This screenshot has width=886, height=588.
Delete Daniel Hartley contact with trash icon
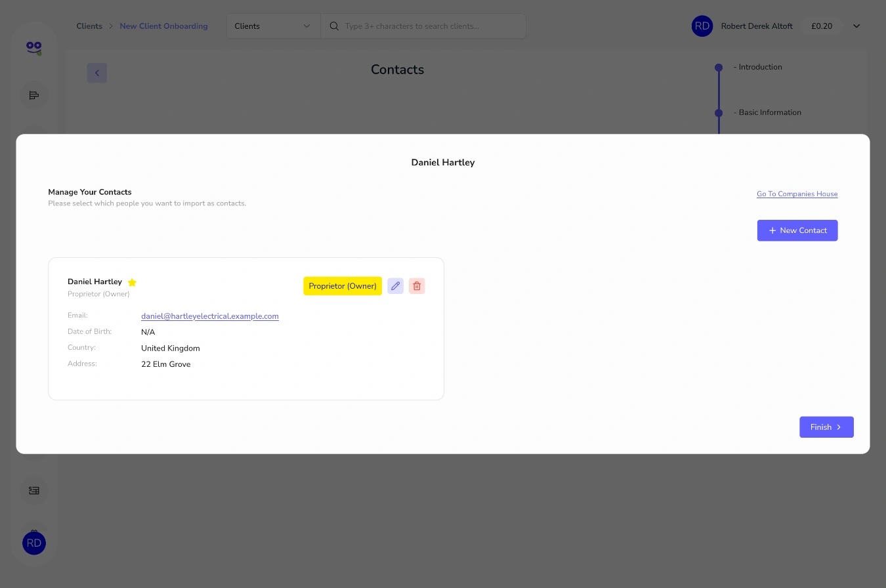[x=417, y=286]
